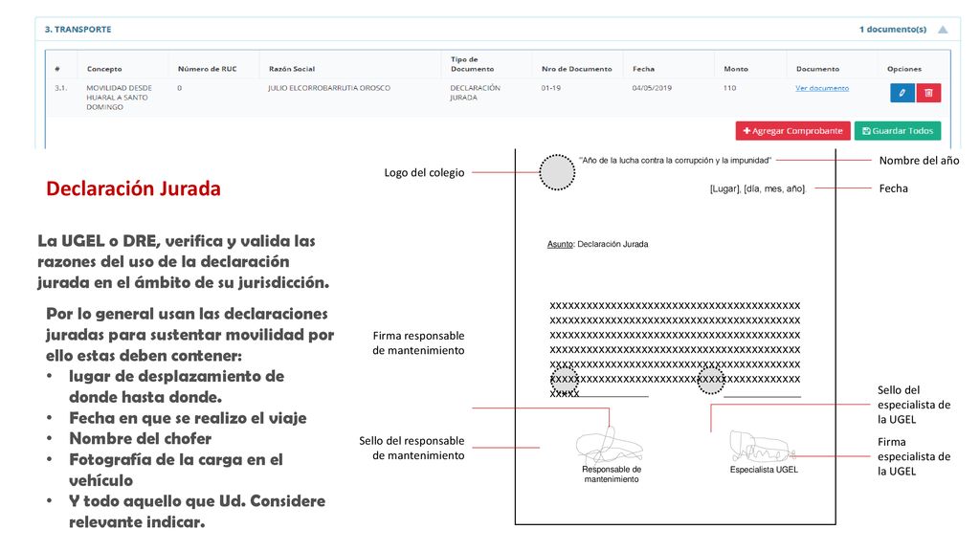Viewport: 980px width, 551px height.
Task: Collapse the 3. TRANSPORTE section with the arrow
Action: [943, 30]
